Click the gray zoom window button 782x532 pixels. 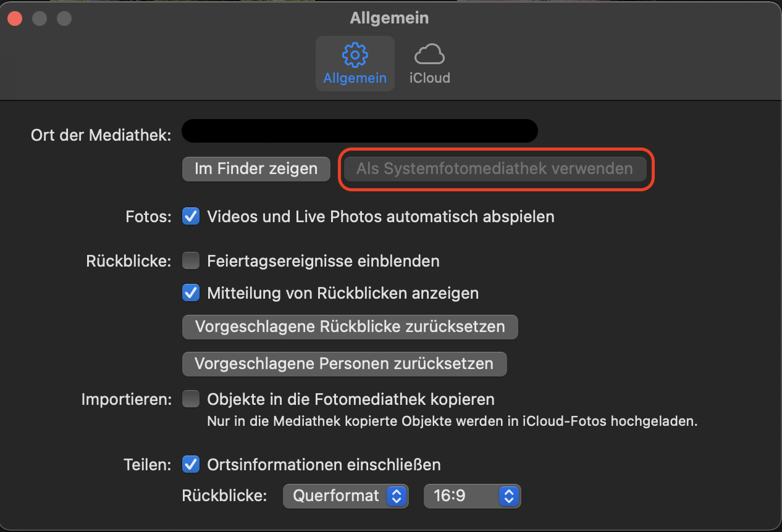click(x=64, y=19)
